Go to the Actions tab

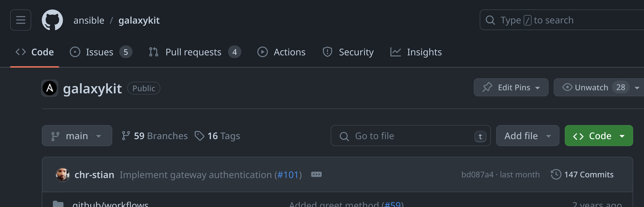tap(281, 52)
